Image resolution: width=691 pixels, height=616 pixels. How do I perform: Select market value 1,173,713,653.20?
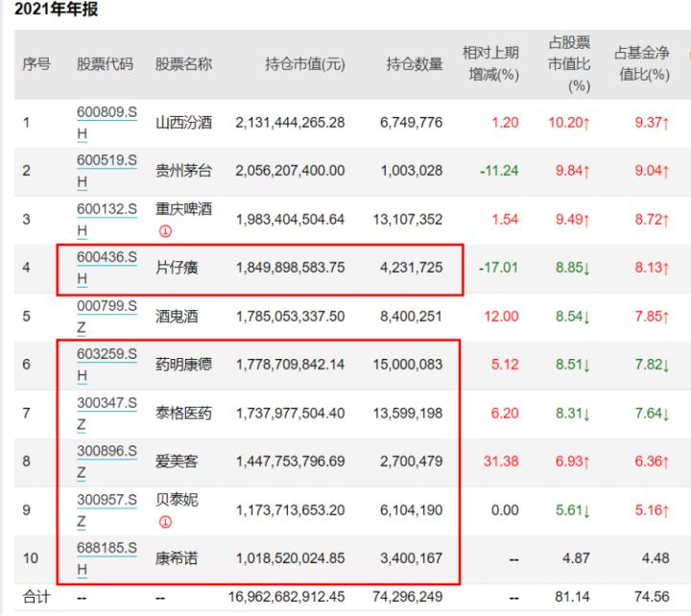[x=291, y=510]
